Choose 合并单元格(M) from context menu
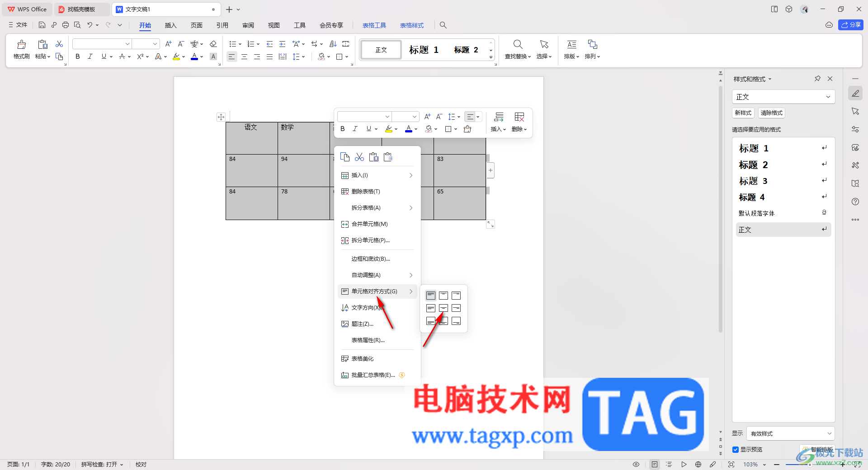Screen dimensions: 868x470 (377, 224)
